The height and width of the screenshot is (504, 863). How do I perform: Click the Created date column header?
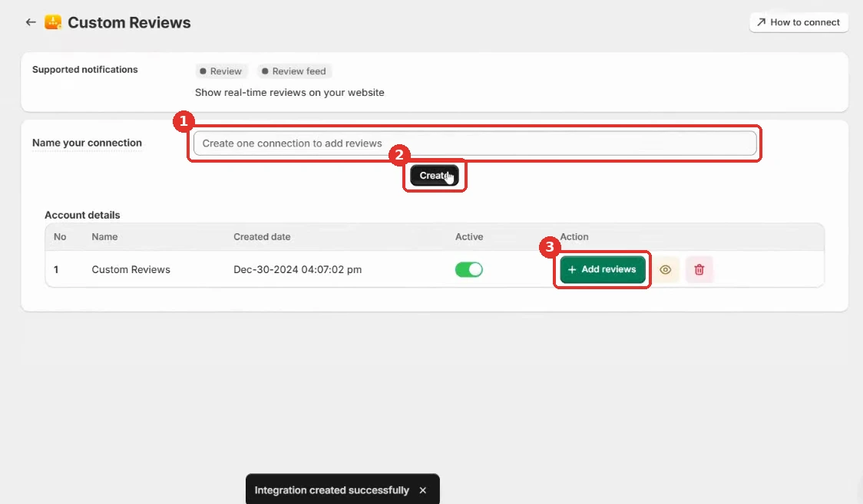coord(262,237)
